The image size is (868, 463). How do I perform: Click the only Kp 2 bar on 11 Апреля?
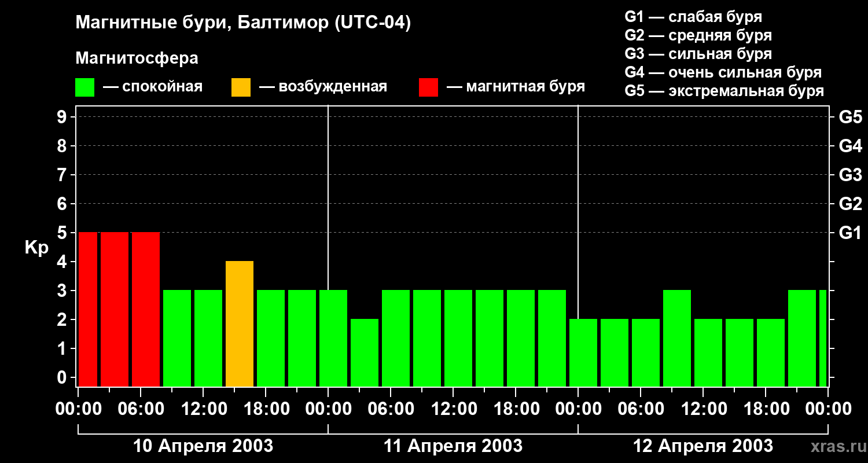365,352
